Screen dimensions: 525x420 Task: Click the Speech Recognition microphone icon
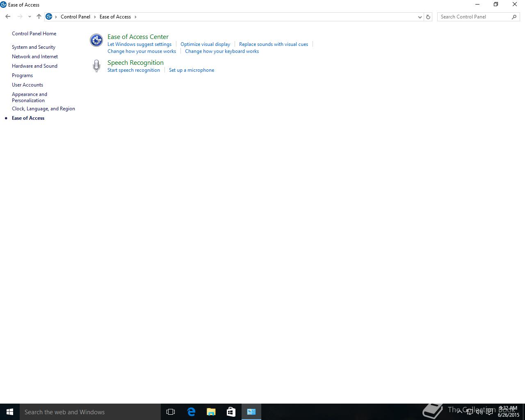pos(96,66)
